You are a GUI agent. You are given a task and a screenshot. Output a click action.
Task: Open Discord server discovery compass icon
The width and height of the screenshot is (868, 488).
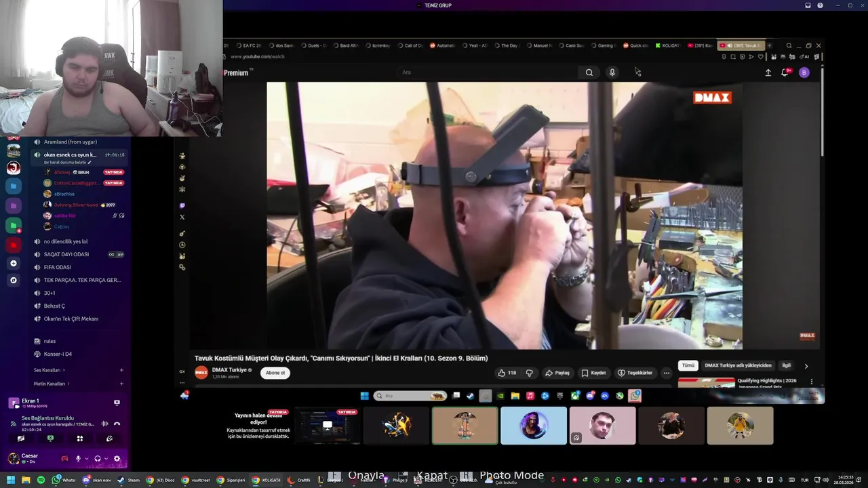(x=14, y=280)
